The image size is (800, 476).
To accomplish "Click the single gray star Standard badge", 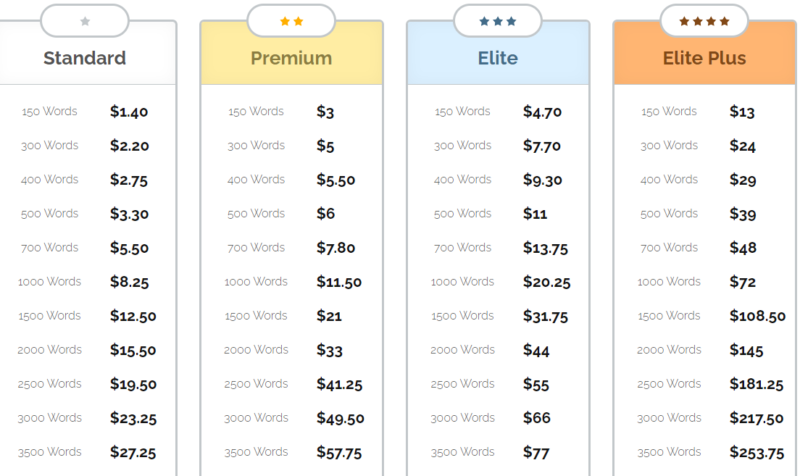I will tap(85, 20).
